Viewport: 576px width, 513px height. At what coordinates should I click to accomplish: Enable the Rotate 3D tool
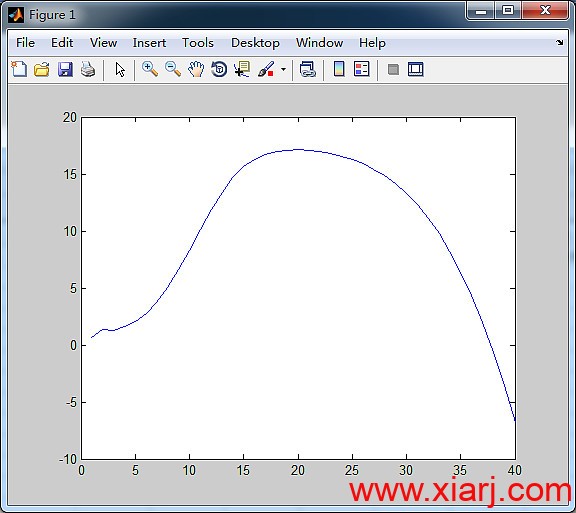click(219, 69)
